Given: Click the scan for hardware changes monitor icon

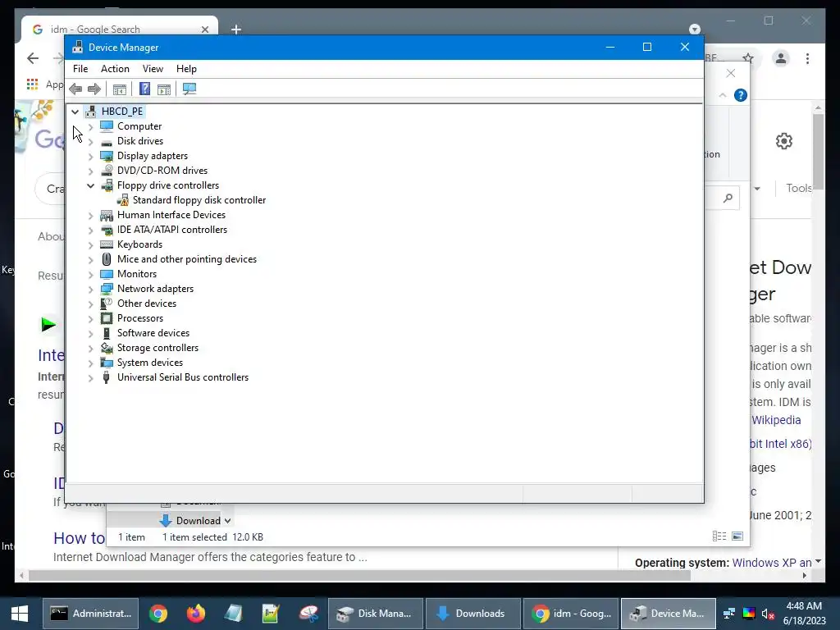Looking at the screenshot, I should 189,89.
